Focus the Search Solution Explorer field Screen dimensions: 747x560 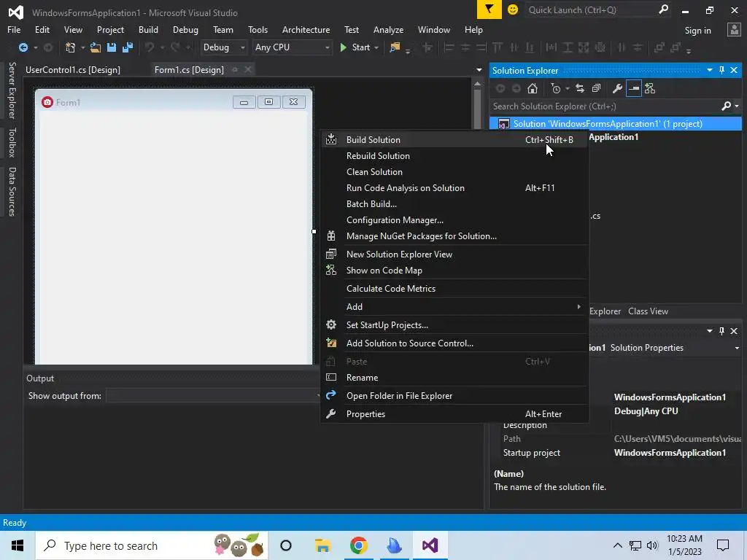coord(605,106)
